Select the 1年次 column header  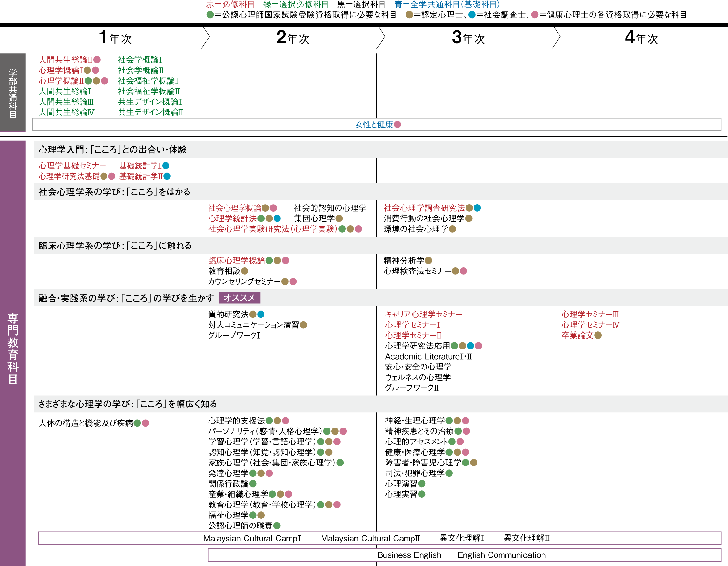point(116,38)
